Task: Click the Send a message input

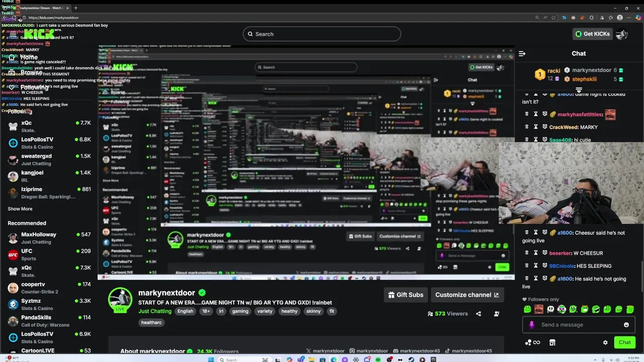Action: [579, 325]
